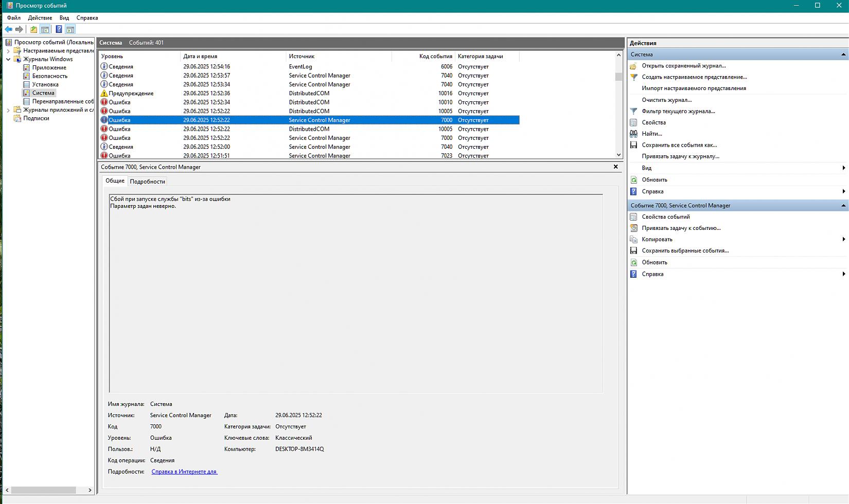Open the Действие menu
The height and width of the screenshot is (504, 849).
click(x=40, y=17)
